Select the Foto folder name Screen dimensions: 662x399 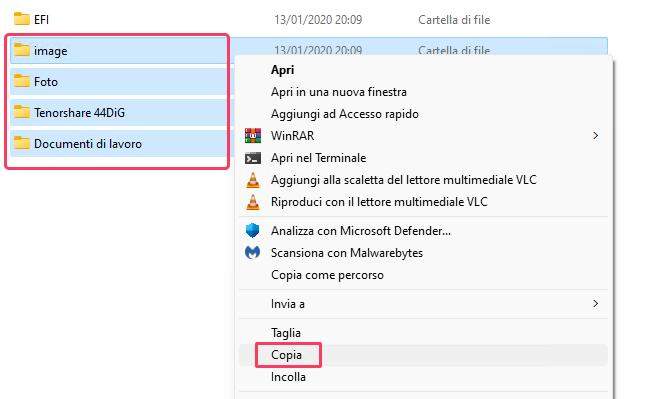point(46,81)
